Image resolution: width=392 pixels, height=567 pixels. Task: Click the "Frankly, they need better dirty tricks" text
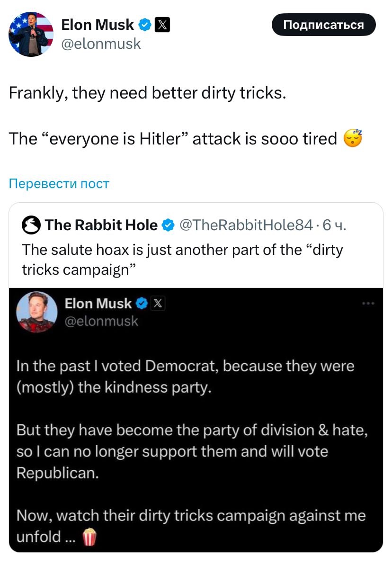[x=148, y=93]
